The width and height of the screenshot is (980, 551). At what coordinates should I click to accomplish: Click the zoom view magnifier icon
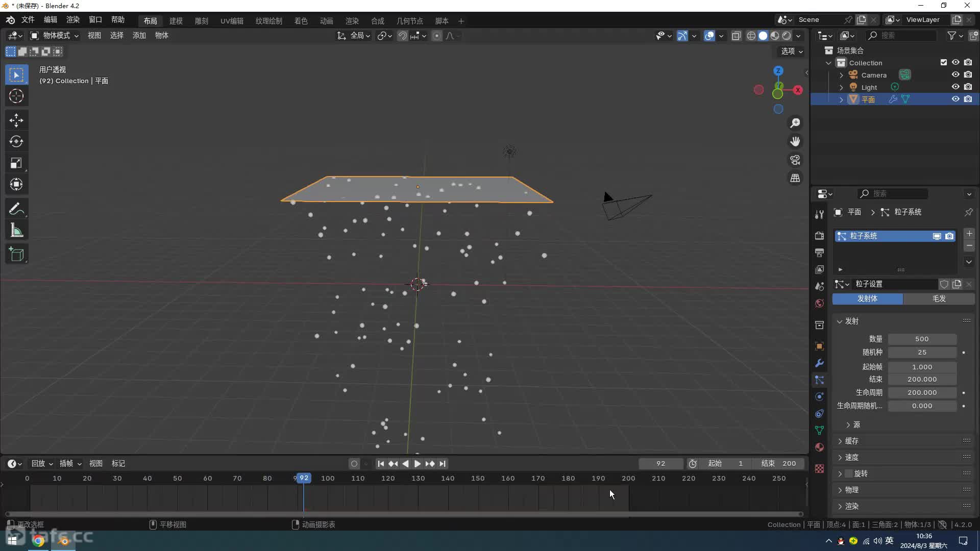[x=795, y=123]
